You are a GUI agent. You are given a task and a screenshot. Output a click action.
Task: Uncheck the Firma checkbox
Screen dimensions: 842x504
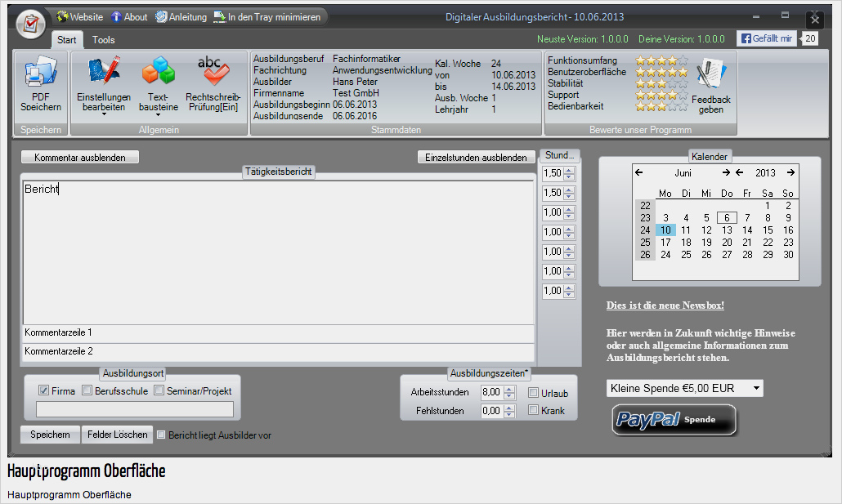43,390
